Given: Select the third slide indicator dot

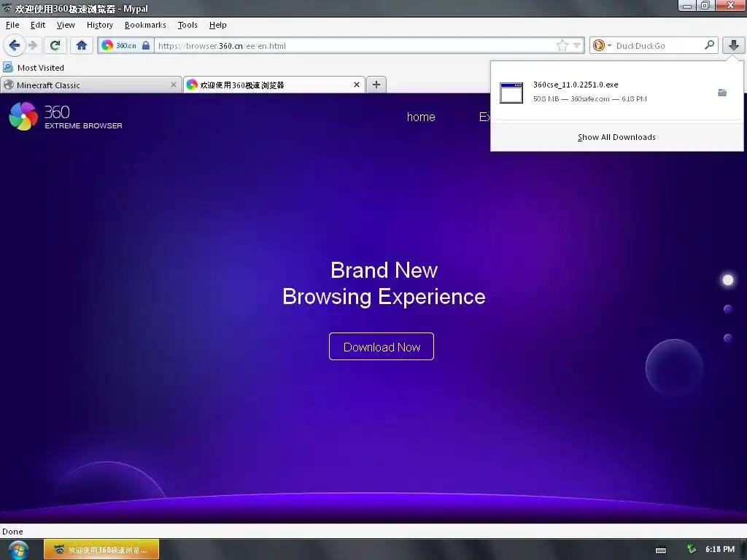Looking at the screenshot, I should (728, 338).
